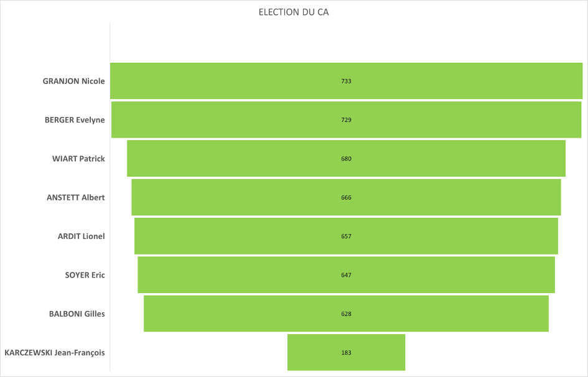The width and height of the screenshot is (588, 377).
Task: Click the ELECTION DU CA chart title
Action: pos(293,12)
